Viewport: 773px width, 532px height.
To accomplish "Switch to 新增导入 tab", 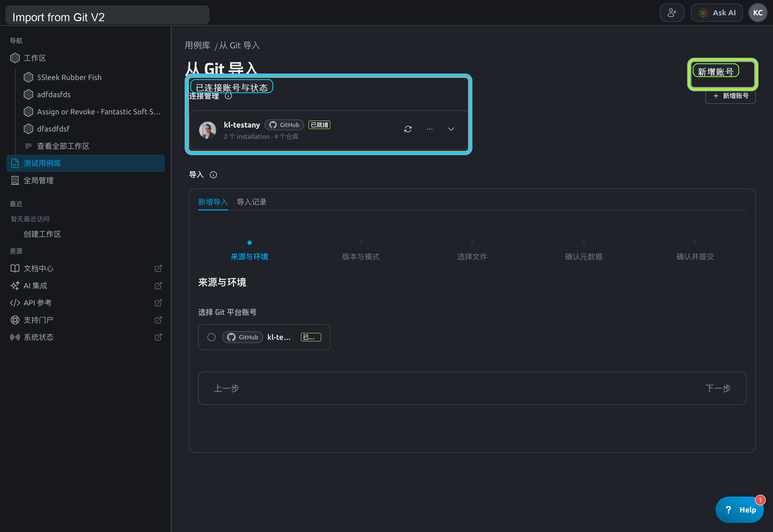I will (213, 202).
